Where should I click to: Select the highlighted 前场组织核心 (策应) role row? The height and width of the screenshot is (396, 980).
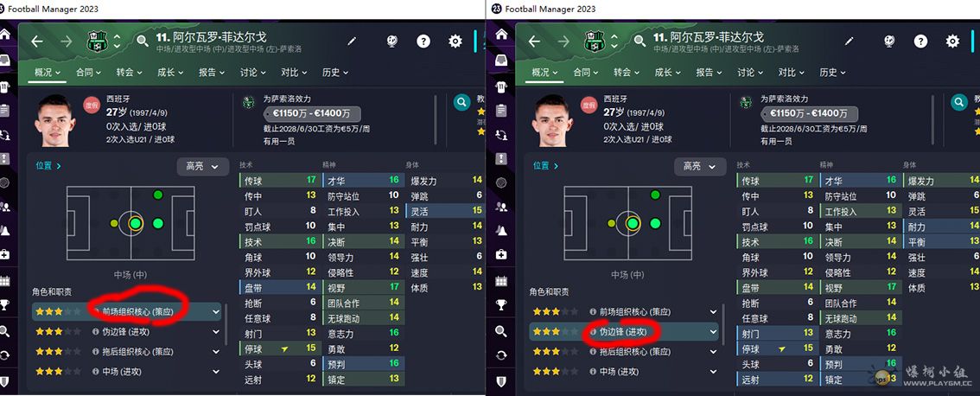(127, 311)
